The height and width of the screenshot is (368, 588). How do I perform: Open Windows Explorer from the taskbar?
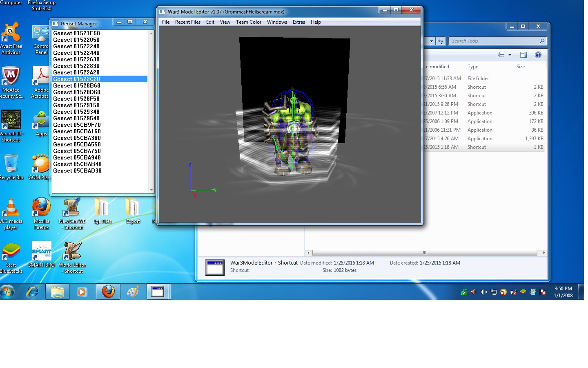[x=57, y=292]
